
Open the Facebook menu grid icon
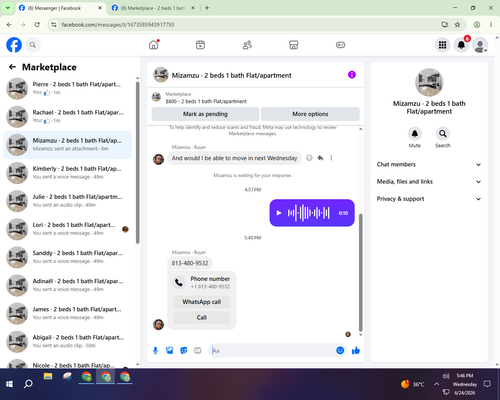pos(442,45)
